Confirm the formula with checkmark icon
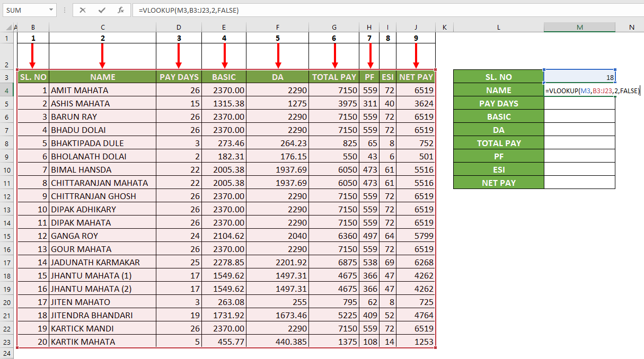 (101, 10)
